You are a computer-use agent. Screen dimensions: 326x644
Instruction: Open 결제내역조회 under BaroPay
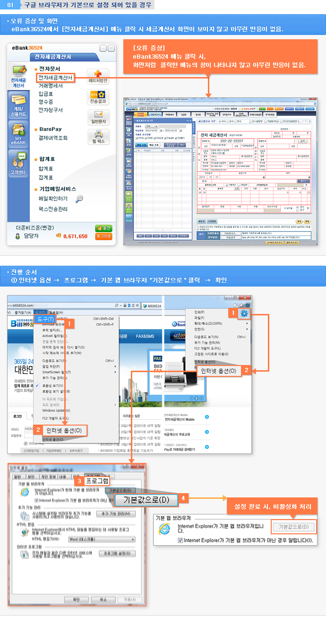[53, 138]
